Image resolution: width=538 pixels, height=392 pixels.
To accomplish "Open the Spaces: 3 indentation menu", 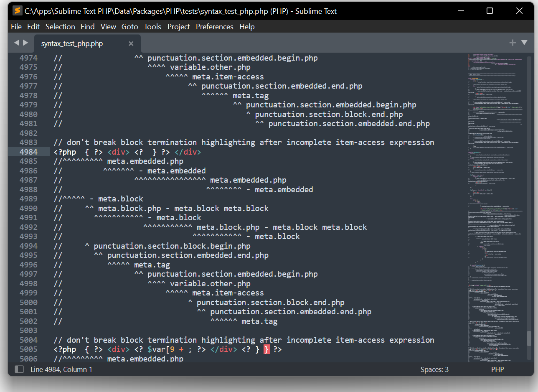I will (x=434, y=369).
